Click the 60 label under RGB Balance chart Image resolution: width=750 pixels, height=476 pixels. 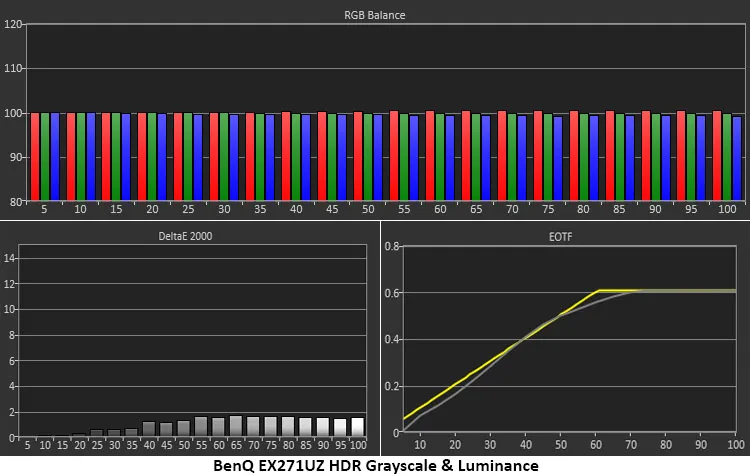[x=440, y=211]
